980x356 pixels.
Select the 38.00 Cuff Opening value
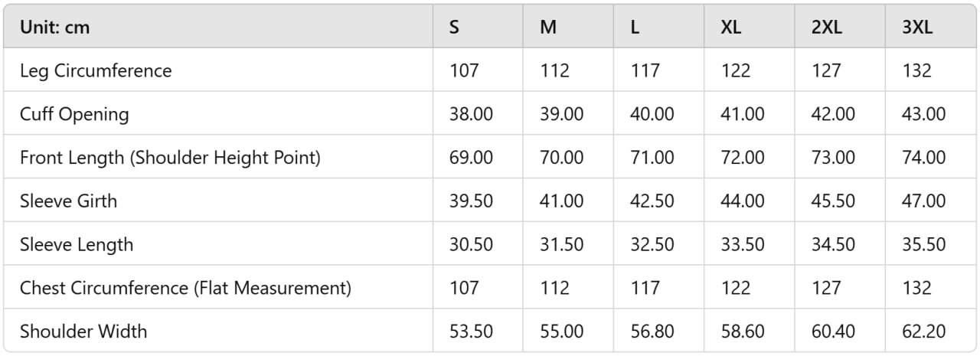pos(471,115)
